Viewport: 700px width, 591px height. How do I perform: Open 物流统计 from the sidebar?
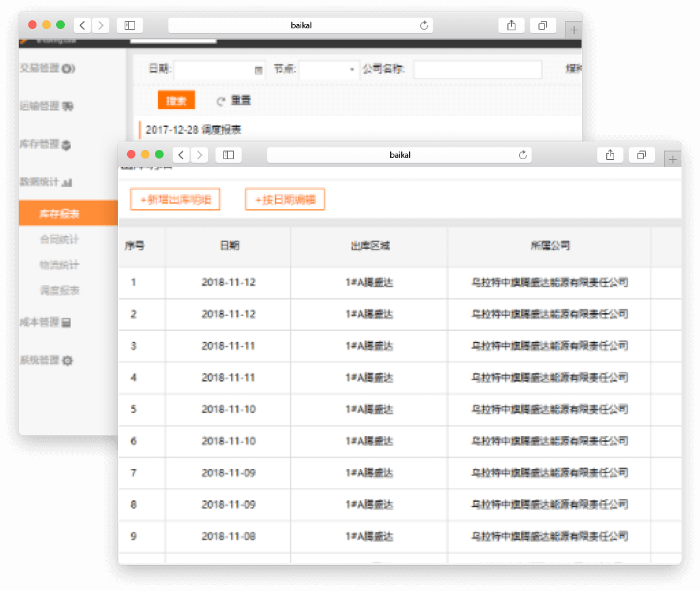[59, 265]
